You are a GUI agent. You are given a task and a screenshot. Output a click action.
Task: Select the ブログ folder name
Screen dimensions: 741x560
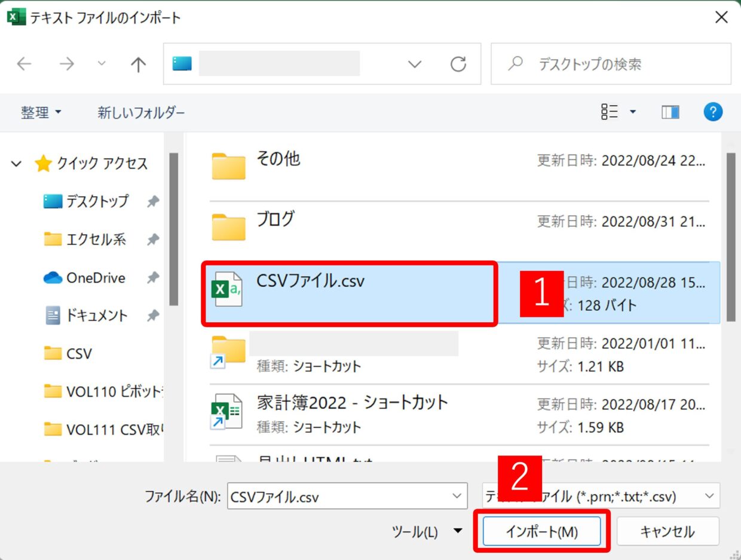click(x=275, y=219)
